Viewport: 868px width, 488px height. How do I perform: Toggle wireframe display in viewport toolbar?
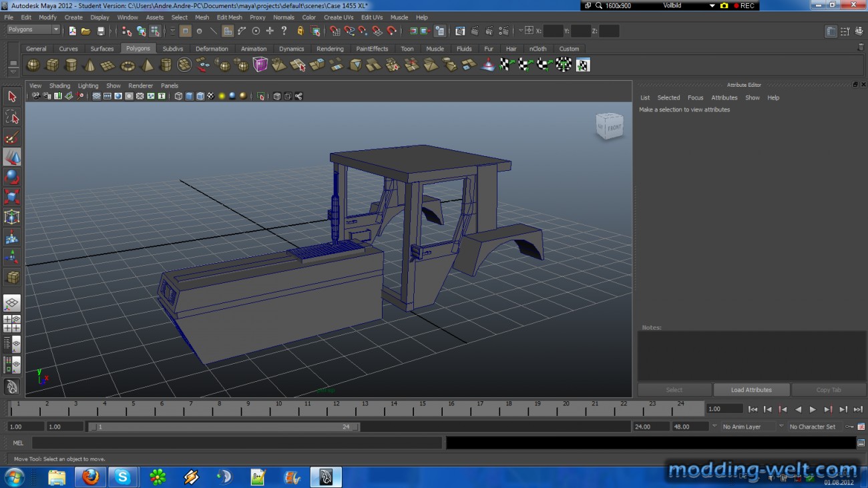(x=178, y=96)
